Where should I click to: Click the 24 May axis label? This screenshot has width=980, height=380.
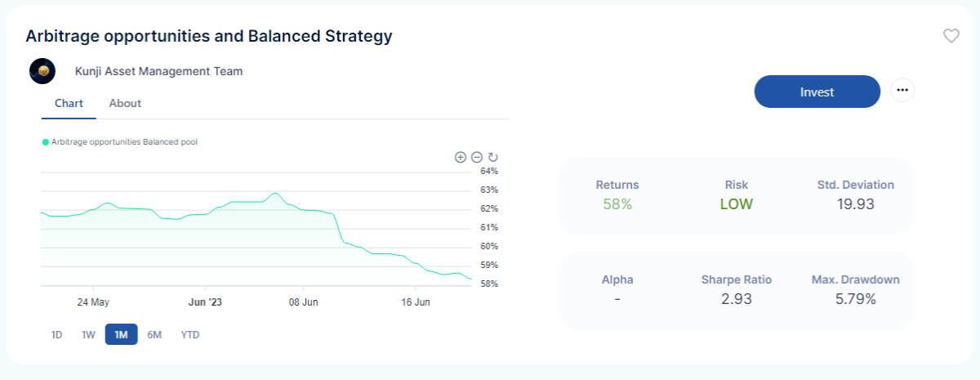(x=93, y=302)
